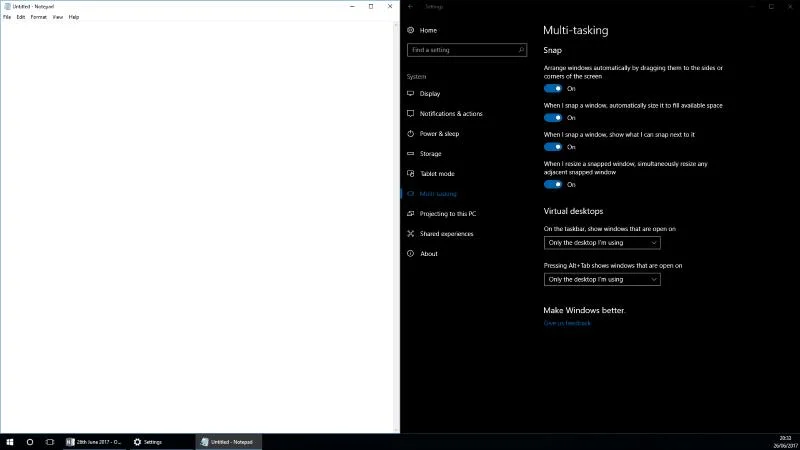Toggle show what I can snap next
The image size is (800, 450).
(x=553, y=147)
